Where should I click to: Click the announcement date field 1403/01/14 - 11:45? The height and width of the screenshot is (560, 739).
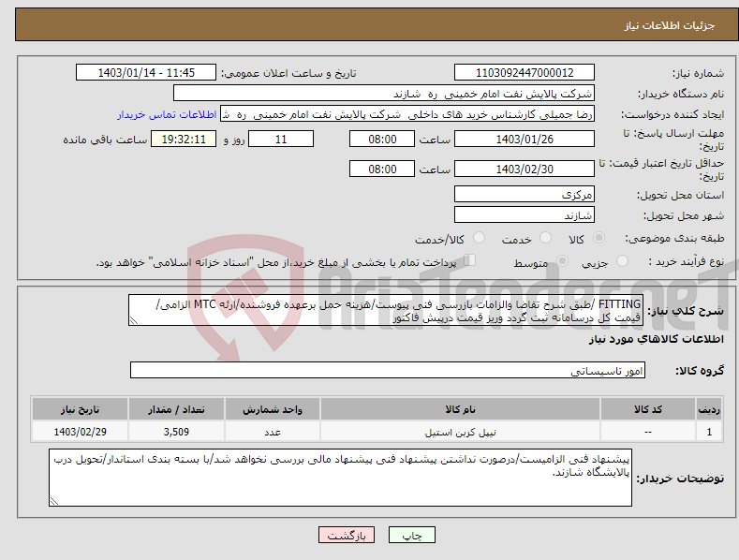(x=146, y=73)
